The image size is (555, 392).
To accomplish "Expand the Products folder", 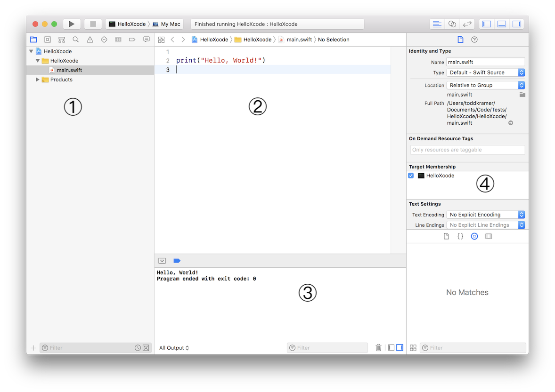I will [x=38, y=80].
